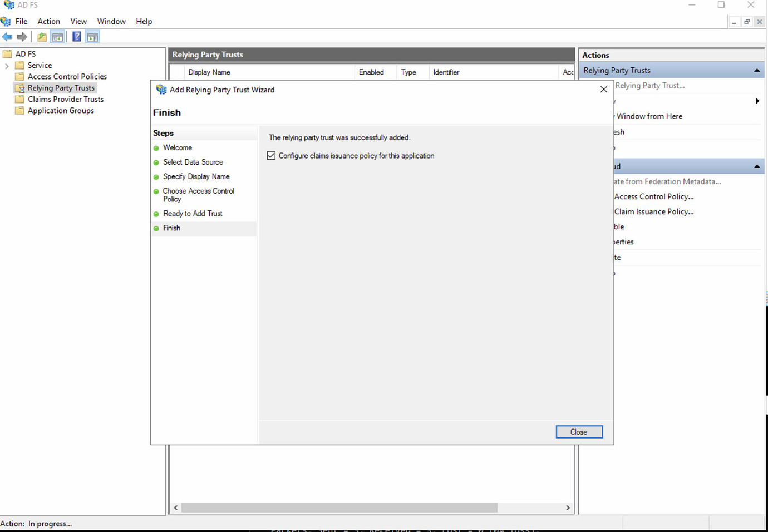Click the Access Control Policies folder icon
The image size is (768, 532).
point(18,76)
